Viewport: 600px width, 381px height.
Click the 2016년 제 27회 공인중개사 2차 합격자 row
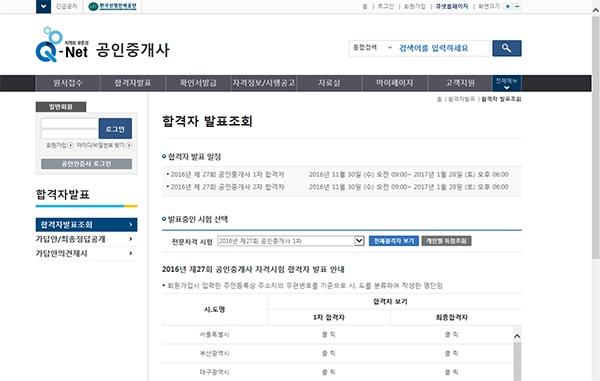point(341,187)
